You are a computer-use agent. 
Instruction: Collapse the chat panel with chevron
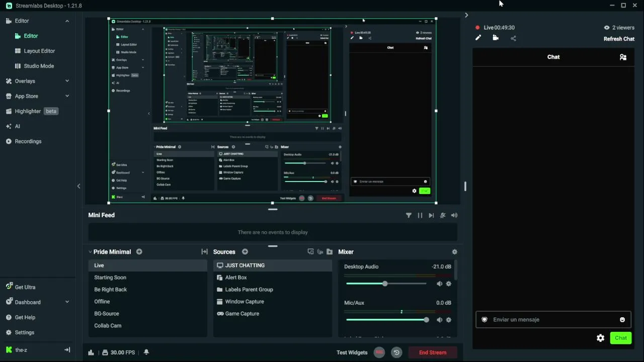click(466, 16)
